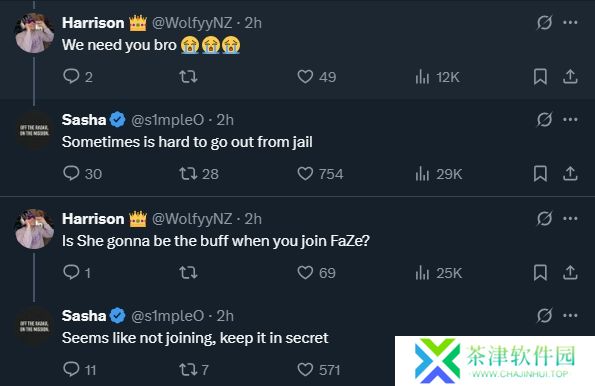The image size is (595, 386).
Task: Reply to Harrison's "We need you bro" tweet
Action: point(78,77)
